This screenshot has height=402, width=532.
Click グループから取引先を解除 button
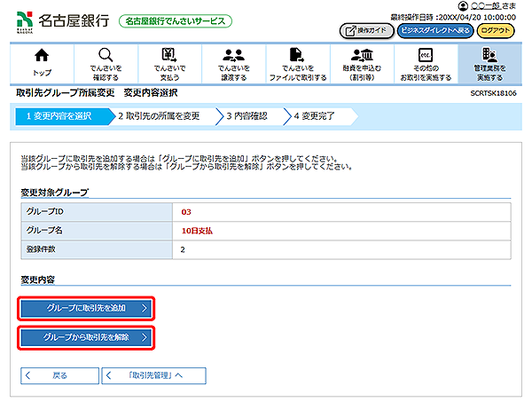[x=87, y=338]
